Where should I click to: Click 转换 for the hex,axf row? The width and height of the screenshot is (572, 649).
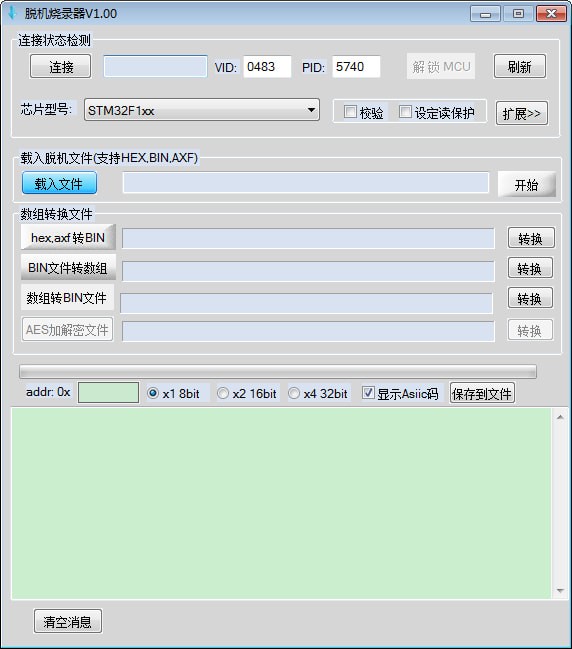(531, 238)
